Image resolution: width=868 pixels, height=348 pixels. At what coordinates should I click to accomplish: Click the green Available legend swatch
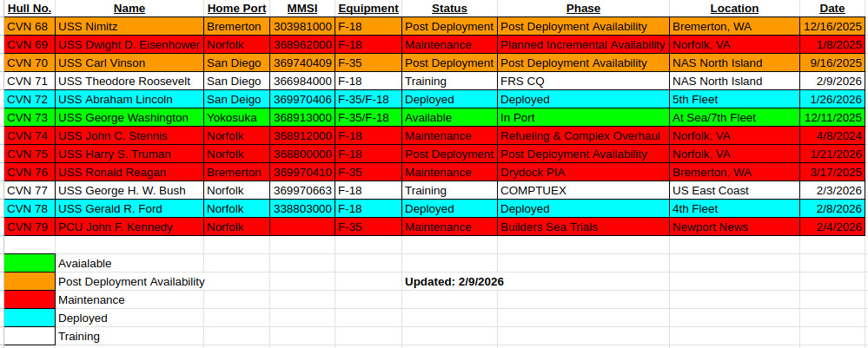pos(30,263)
